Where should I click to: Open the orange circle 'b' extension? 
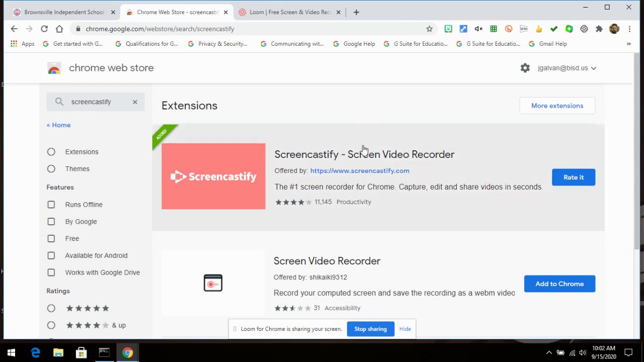[509, 29]
